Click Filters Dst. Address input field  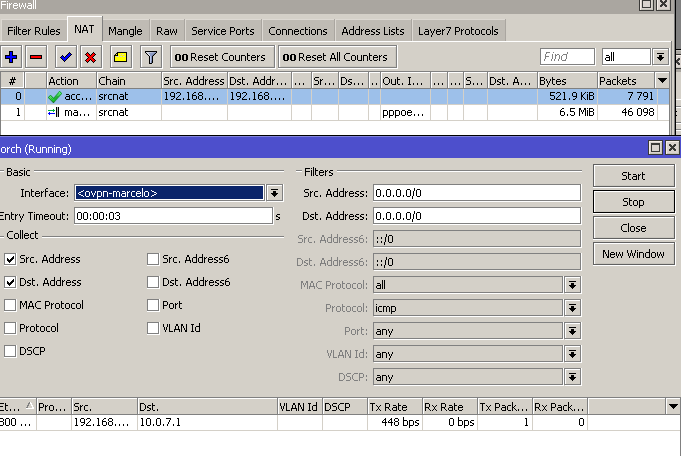(477, 216)
